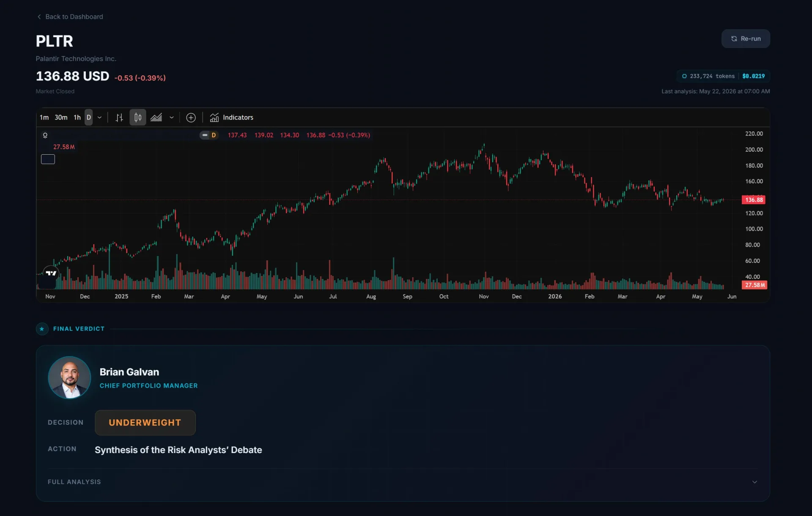Screen dimensions: 812x516
Task: Click the red 27.58M volume label on axis
Action: (754, 285)
